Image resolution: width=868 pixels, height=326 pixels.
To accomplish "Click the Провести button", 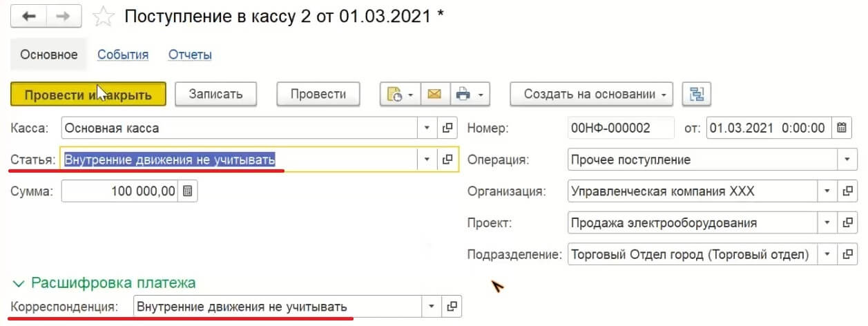I will pyautogui.click(x=318, y=94).
